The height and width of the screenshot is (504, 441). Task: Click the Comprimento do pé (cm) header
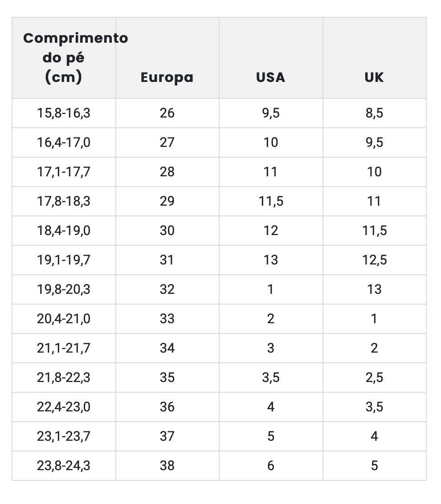tap(64, 58)
